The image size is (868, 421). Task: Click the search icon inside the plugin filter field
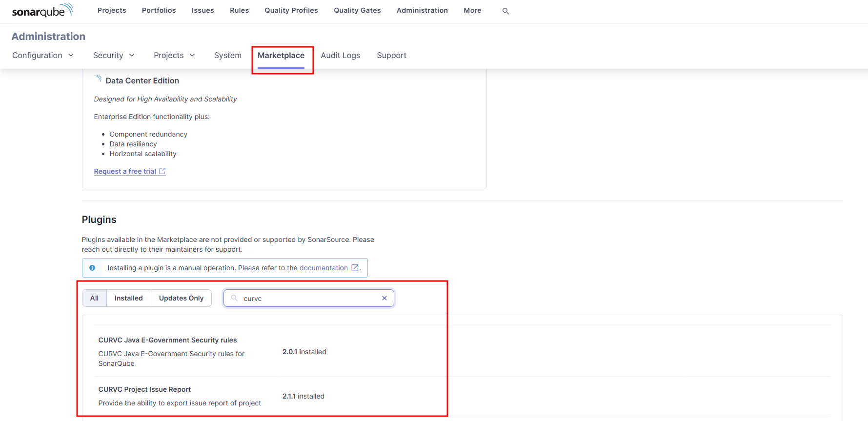coord(234,298)
